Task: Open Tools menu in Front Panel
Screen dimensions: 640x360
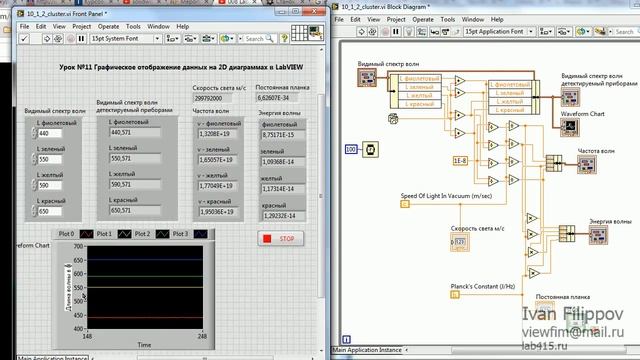Action: (133, 27)
